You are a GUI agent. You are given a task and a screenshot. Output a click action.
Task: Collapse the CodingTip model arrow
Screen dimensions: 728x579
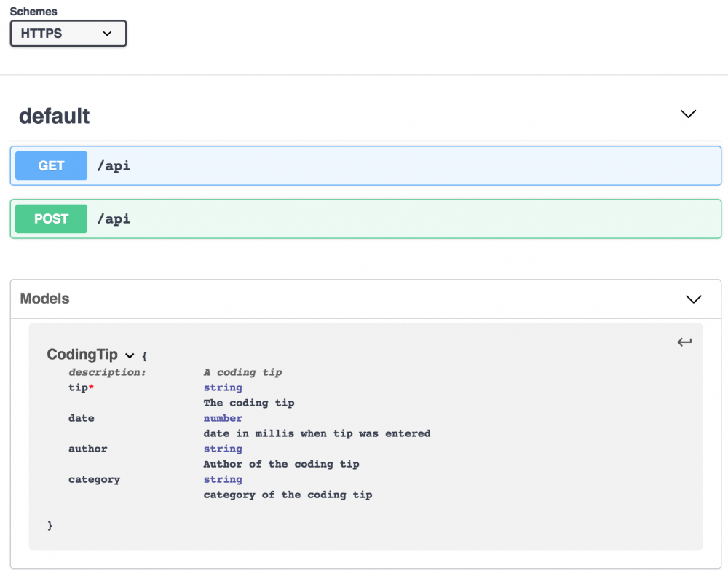[x=130, y=356]
